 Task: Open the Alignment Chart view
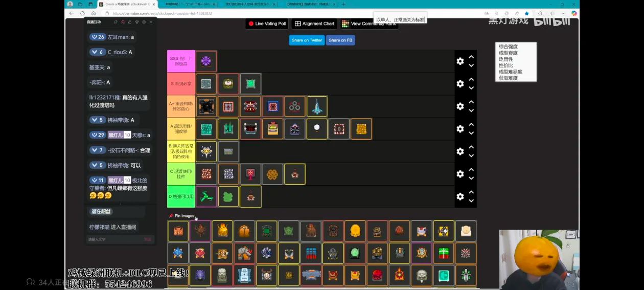coord(314,24)
